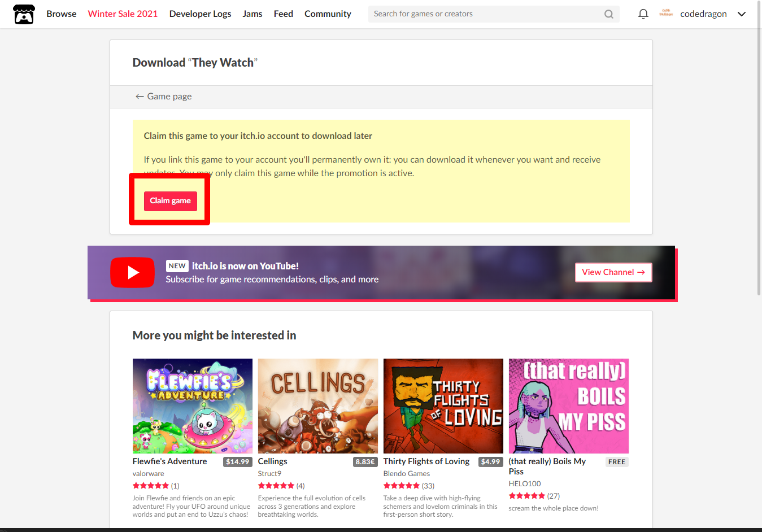Click the View Channel button
The image size is (762, 532).
613,272
